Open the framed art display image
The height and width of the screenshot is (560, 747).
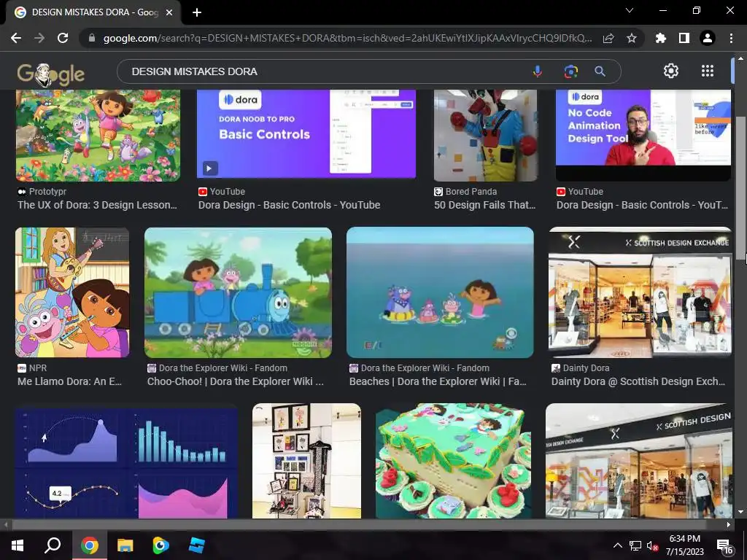(307, 461)
